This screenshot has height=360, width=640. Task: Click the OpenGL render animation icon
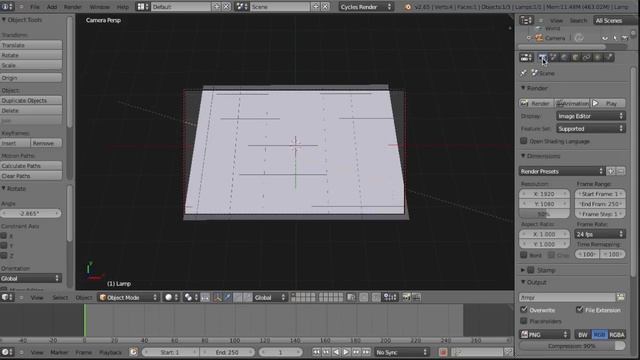coord(416,297)
